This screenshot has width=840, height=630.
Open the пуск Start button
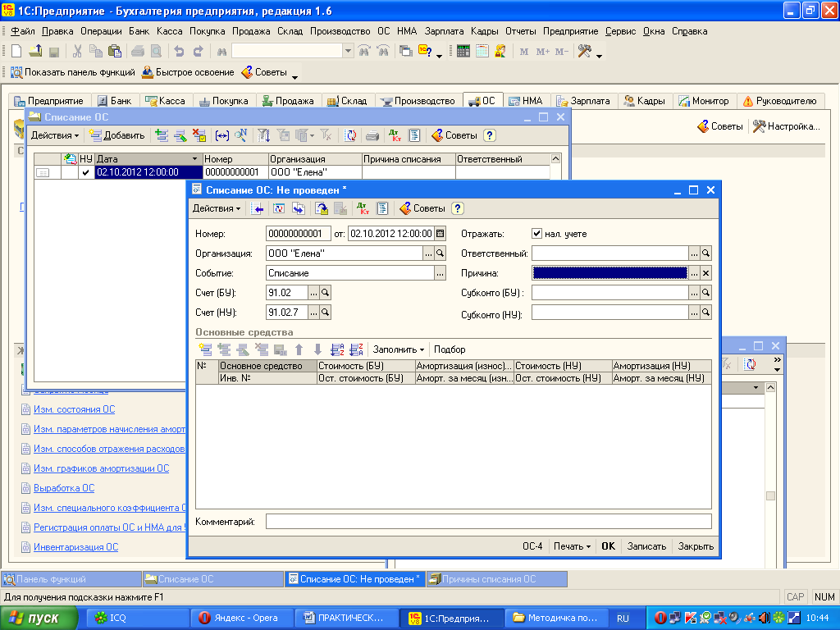tap(39, 619)
